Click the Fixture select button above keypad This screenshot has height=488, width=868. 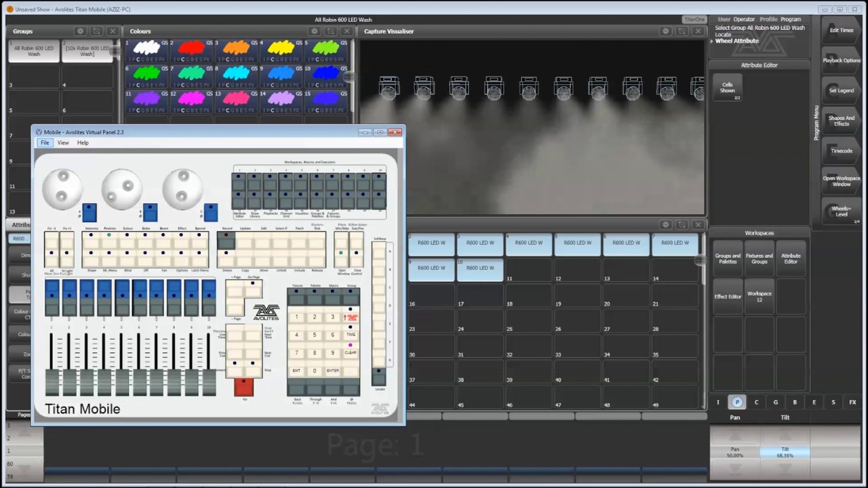[x=296, y=297]
